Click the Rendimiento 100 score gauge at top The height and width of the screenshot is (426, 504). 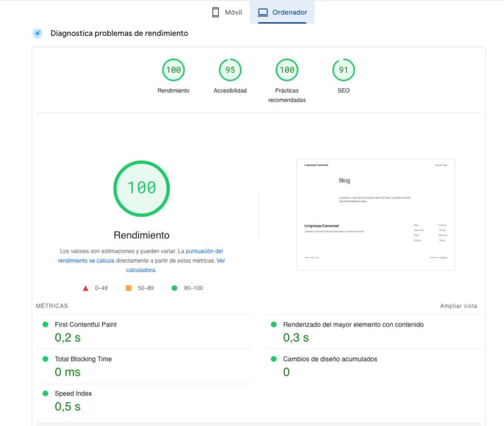[x=173, y=70]
